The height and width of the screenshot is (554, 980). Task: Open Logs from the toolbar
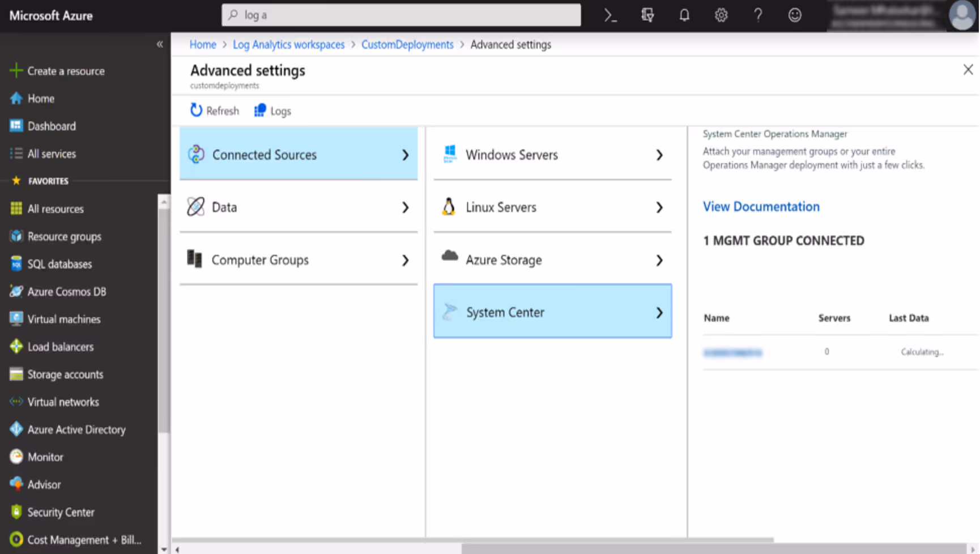(272, 110)
